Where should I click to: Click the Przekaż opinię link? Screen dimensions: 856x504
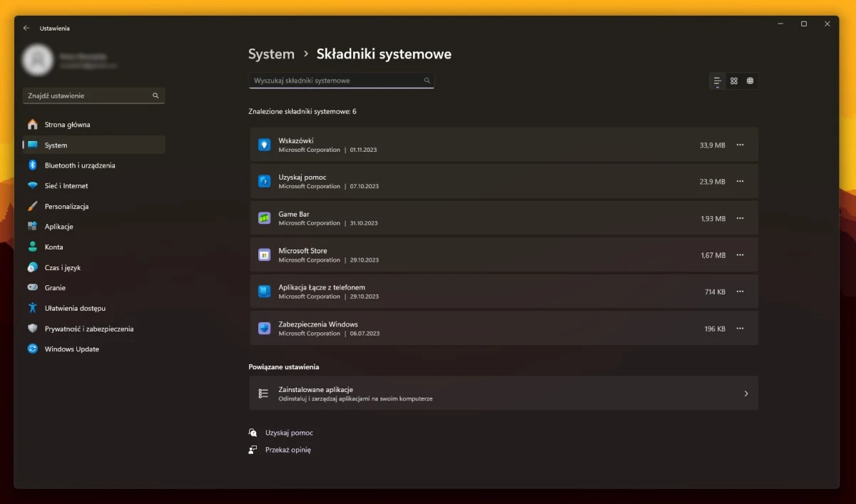287,450
